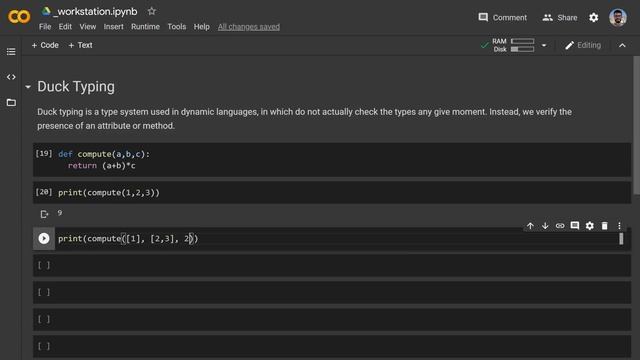Click the second empty code cell
640x360 pixels.
point(332,293)
